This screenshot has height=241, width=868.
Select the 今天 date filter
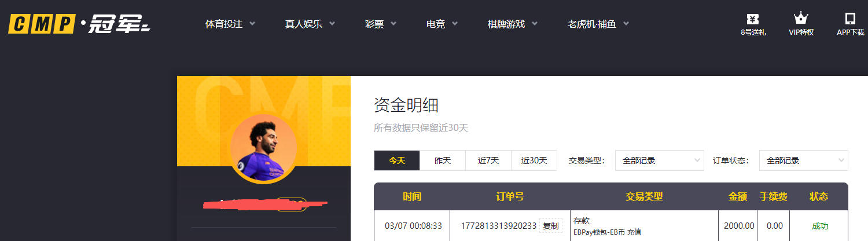click(396, 160)
